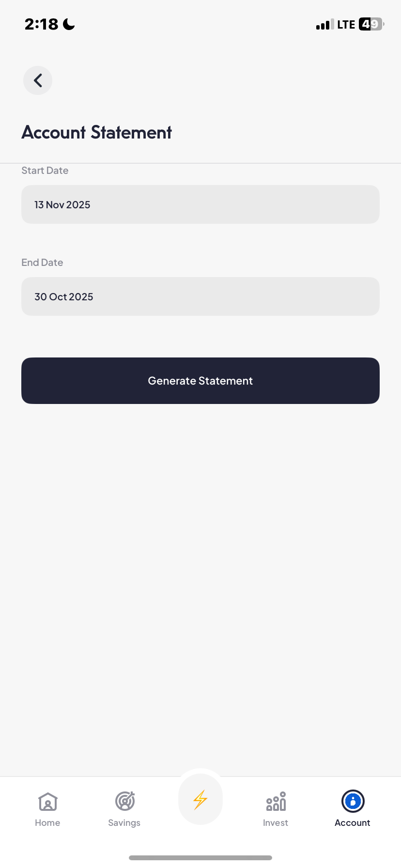The image size is (401, 868).
Task: Tap the home indicator bar
Action: pos(200,858)
